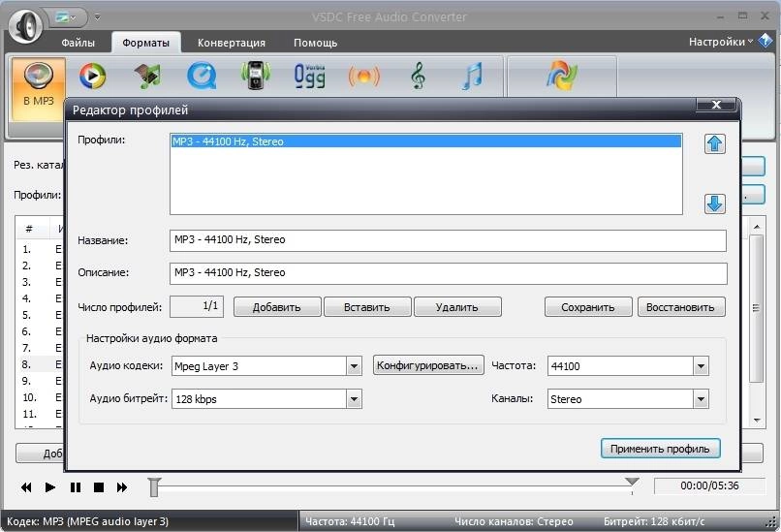Click the playback position slider handle
The width and height of the screenshot is (781, 532).
pyautogui.click(x=154, y=487)
